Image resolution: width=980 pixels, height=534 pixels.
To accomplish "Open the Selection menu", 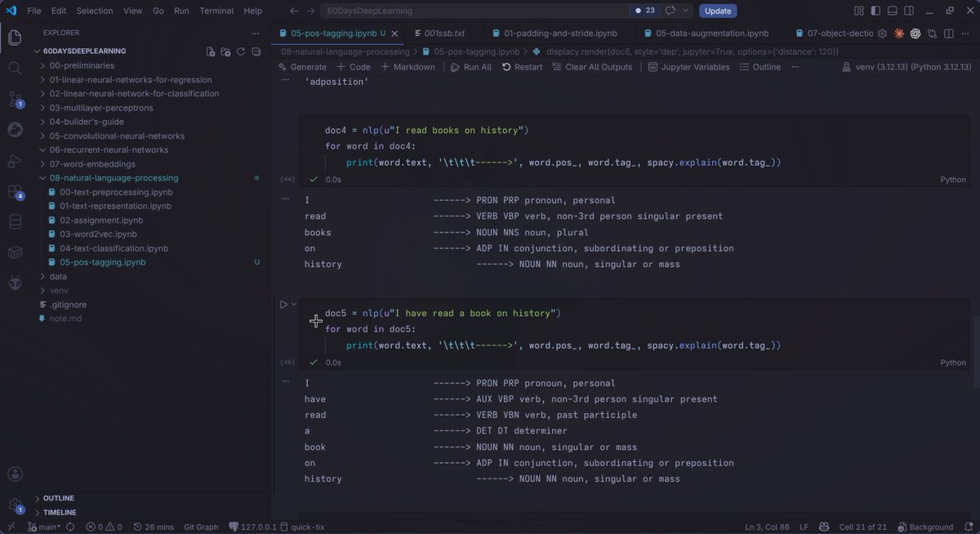I will [95, 11].
